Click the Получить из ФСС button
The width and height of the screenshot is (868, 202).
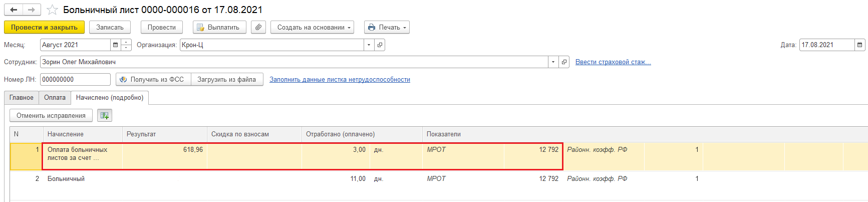[x=153, y=80]
